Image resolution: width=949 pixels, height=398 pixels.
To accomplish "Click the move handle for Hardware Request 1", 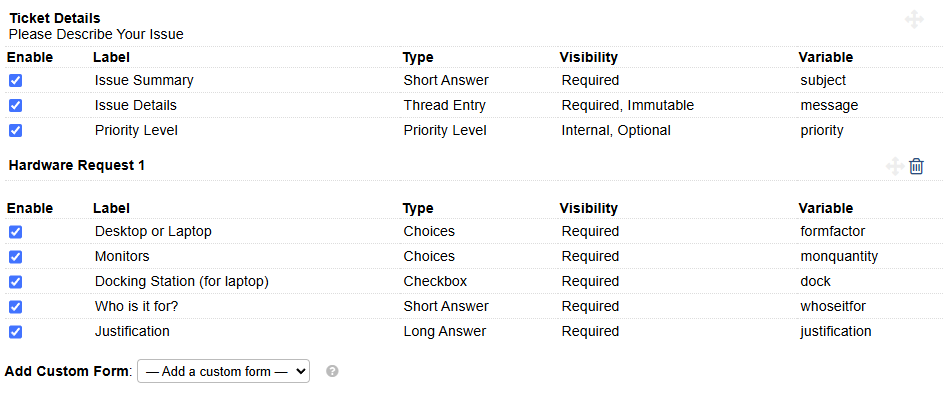I will point(895,166).
